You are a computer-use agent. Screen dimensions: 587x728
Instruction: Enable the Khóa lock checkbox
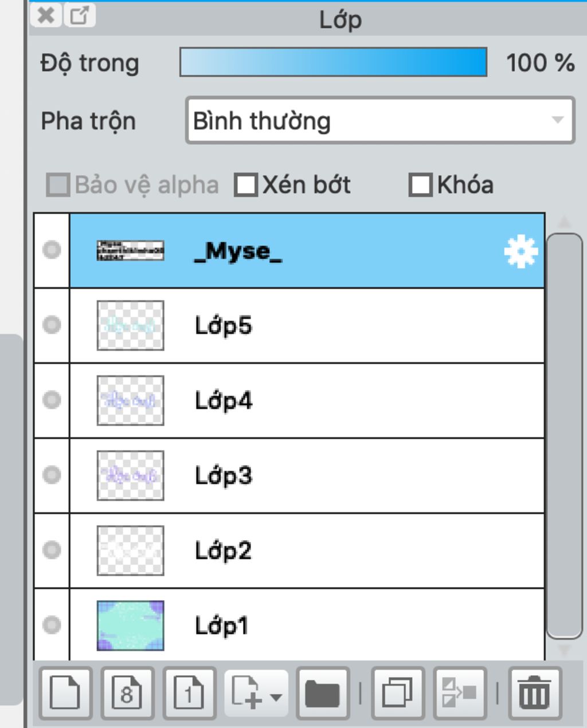tap(420, 185)
